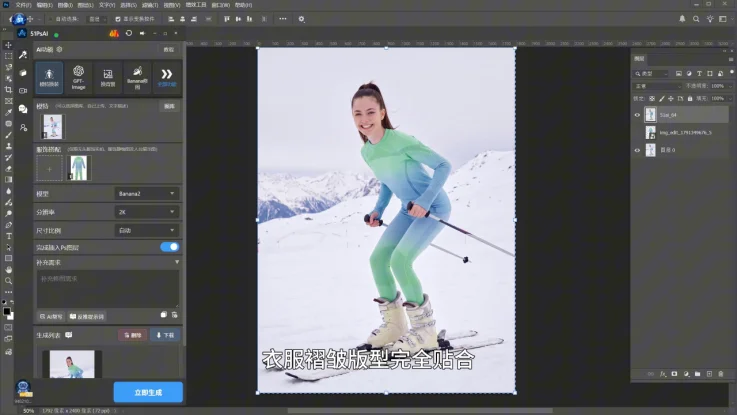Select the Hand tool

tap(8, 269)
